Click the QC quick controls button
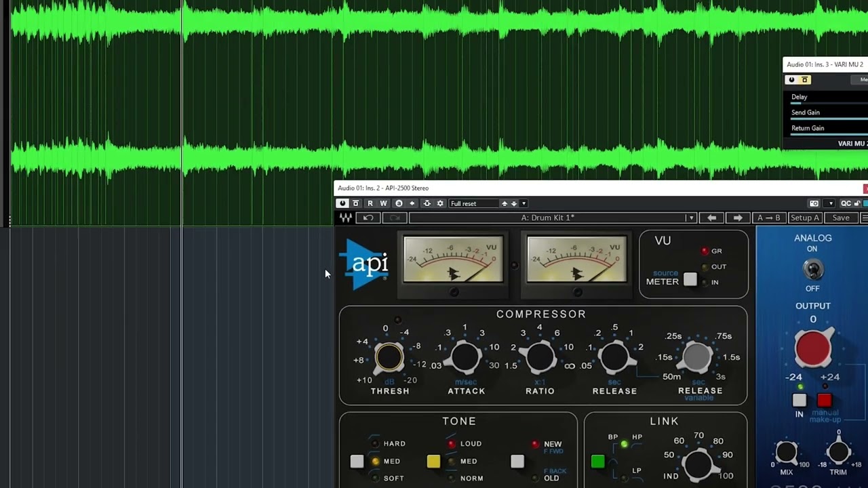This screenshot has width=868, height=488. (x=846, y=203)
